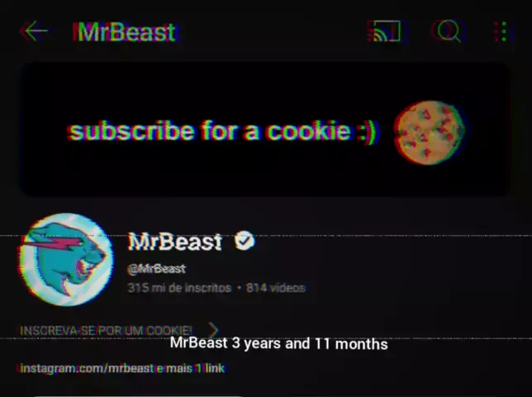The width and height of the screenshot is (532, 397).
Task: Tap the search magnifier icon
Action: click(449, 31)
